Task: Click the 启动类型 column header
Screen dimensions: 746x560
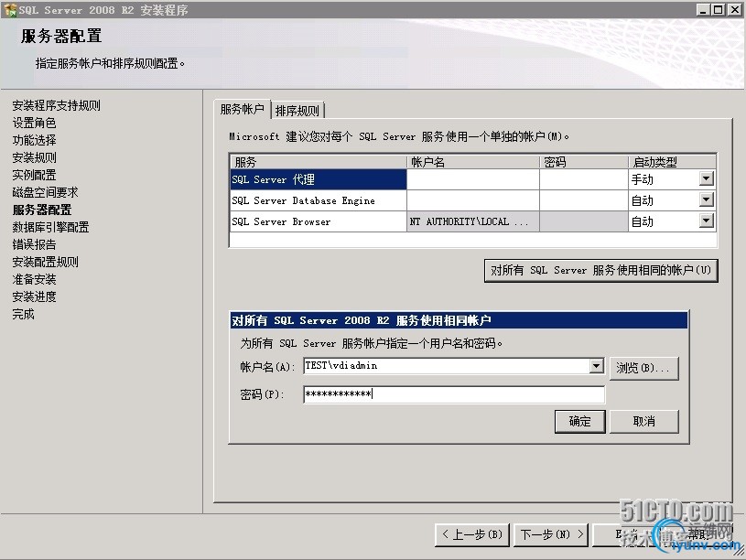Action: (672, 162)
